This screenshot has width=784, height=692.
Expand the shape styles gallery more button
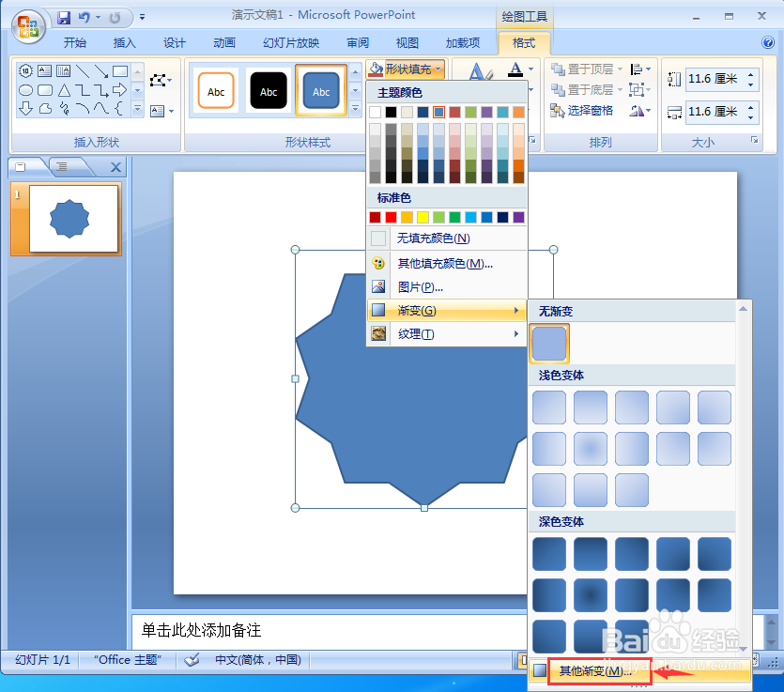tap(355, 108)
